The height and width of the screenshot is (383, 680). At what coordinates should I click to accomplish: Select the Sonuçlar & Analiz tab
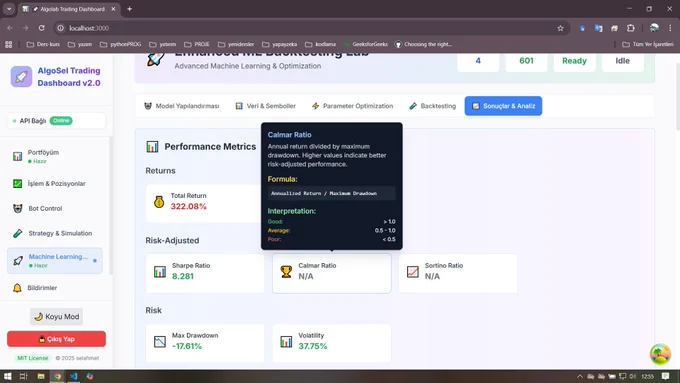(503, 106)
